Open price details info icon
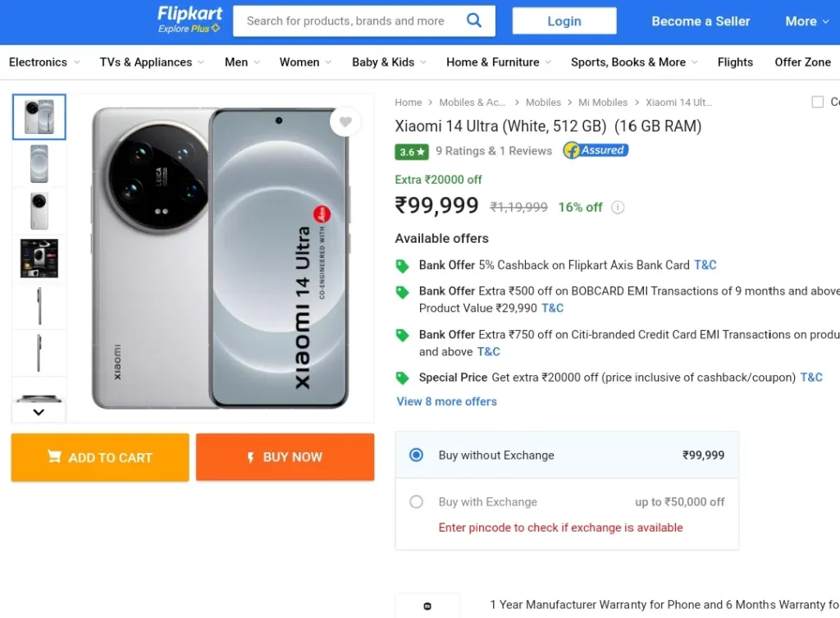The width and height of the screenshot is (840, 618). click(x=618, y=208)
